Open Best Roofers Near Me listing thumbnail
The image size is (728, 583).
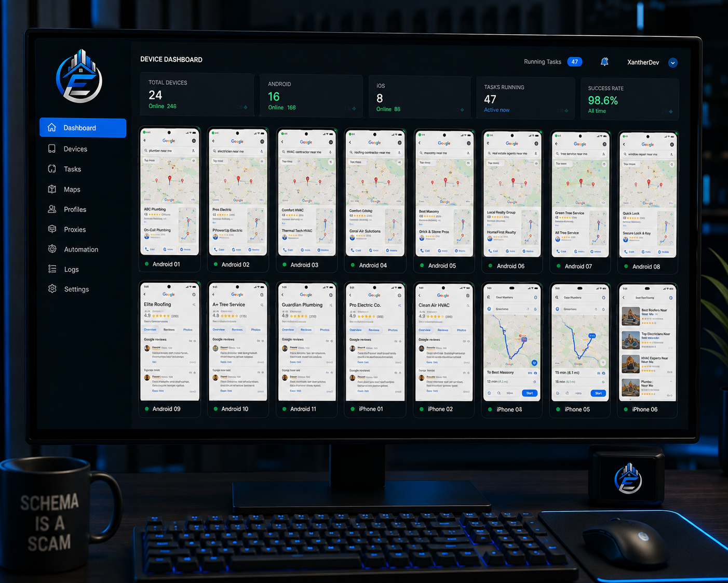click(x=630, y=316)
